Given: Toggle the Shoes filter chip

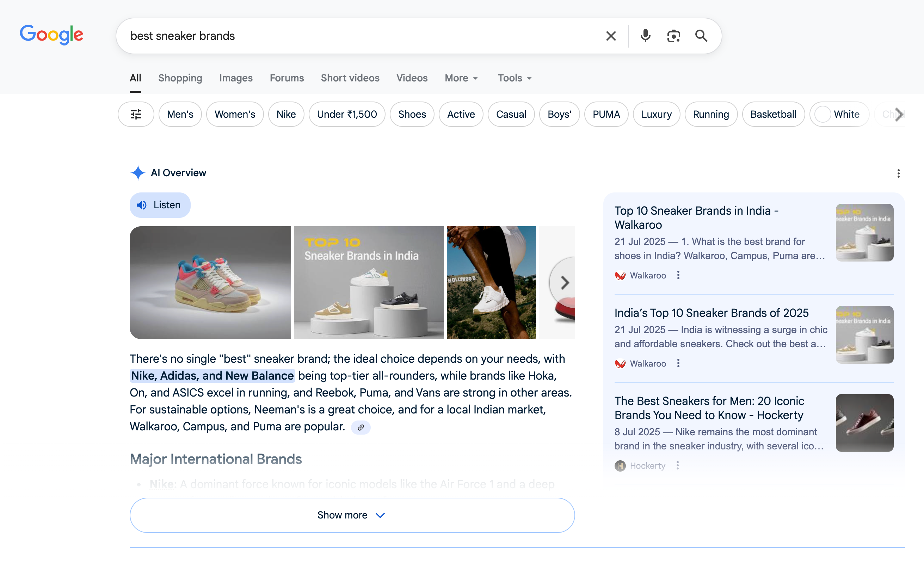Looking at the screenshot, I should pyautogui.click(x=412, y=114).
